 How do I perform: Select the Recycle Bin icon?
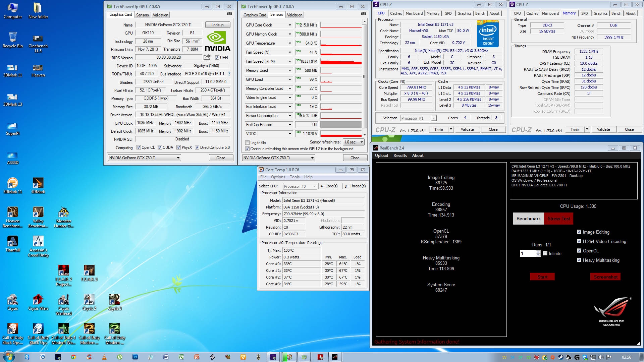(x=13, y=40)
